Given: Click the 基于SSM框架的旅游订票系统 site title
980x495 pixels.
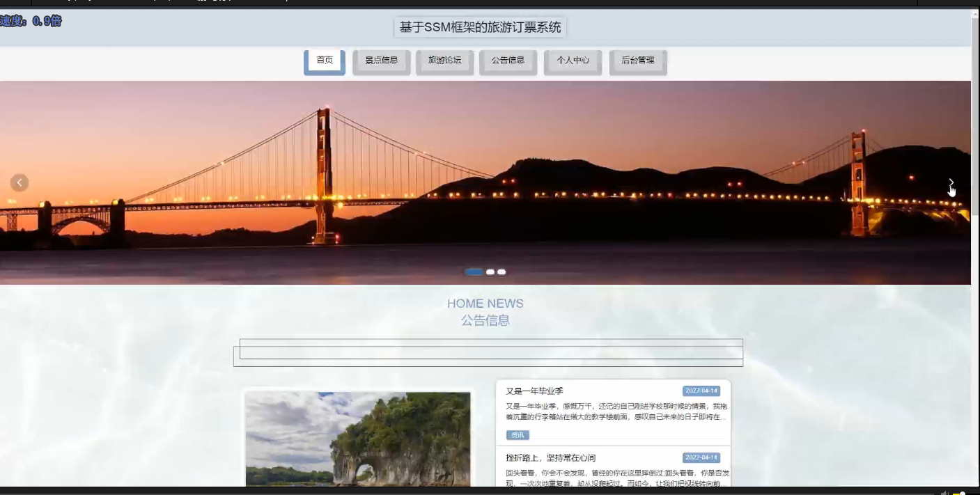Looking at the screenshot, I should pos(481,28).
